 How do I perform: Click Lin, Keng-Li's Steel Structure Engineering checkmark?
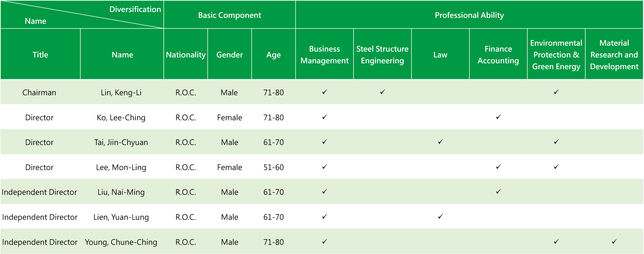pos(382,92)
